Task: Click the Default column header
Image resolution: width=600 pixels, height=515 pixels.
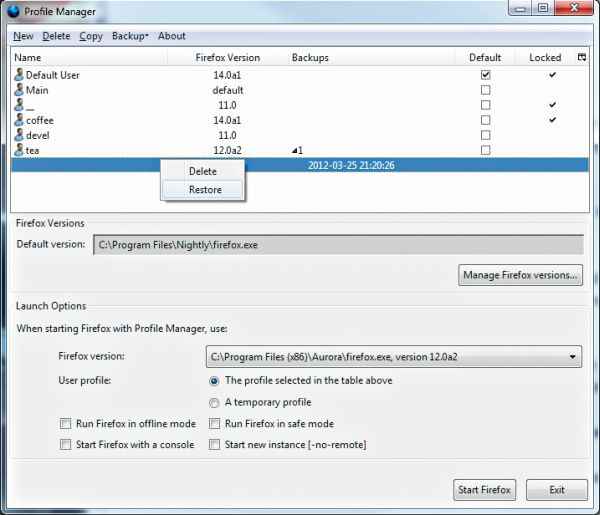Action: 485,57
